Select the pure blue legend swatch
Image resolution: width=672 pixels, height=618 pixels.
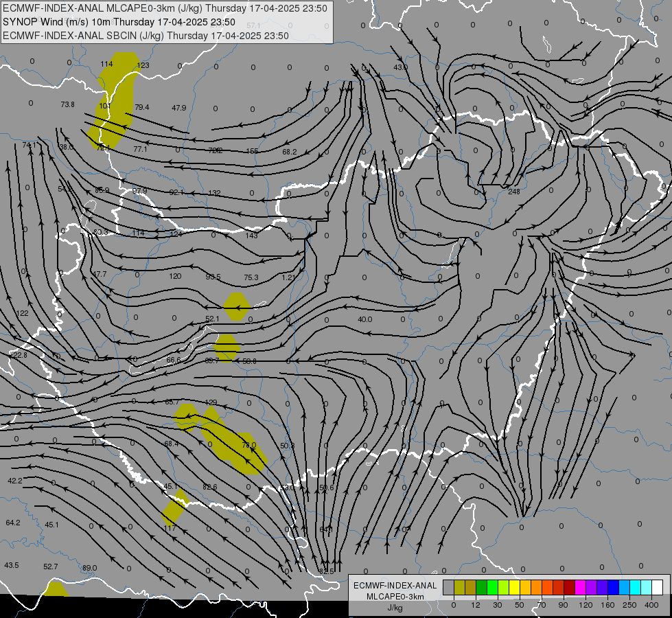(613, 587)
